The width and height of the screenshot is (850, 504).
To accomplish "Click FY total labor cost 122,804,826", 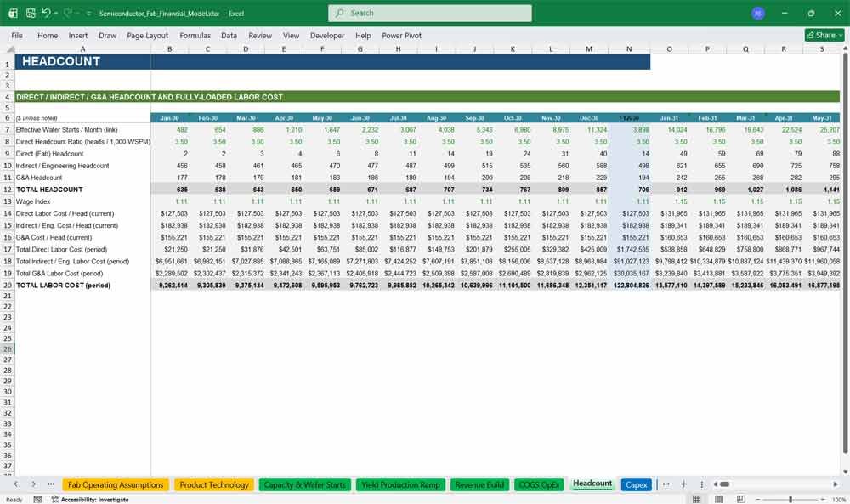I will [x=631, y=285].
